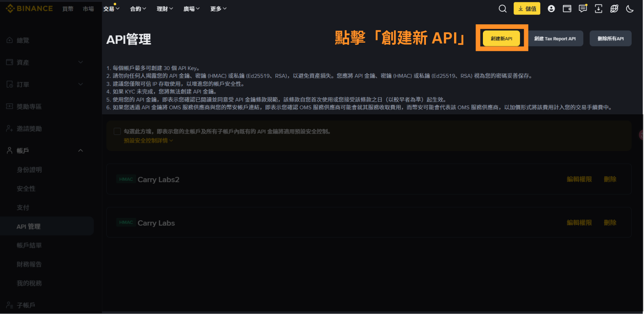Expand the 資產 sidebar section chevron
The width and height of the screenshot is (644, 314).
81,62
